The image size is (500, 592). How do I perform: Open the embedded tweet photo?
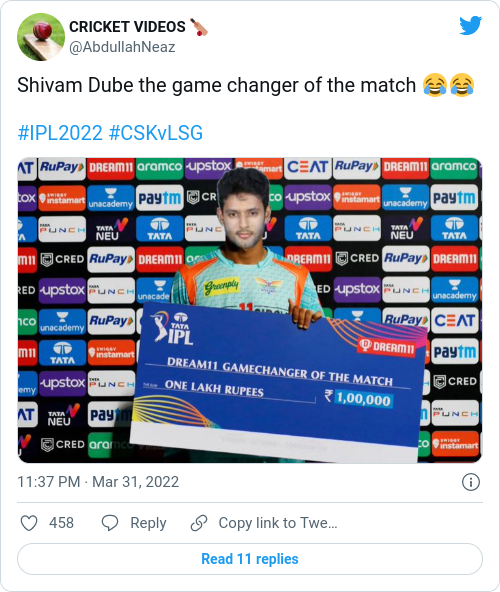(250, 310)
